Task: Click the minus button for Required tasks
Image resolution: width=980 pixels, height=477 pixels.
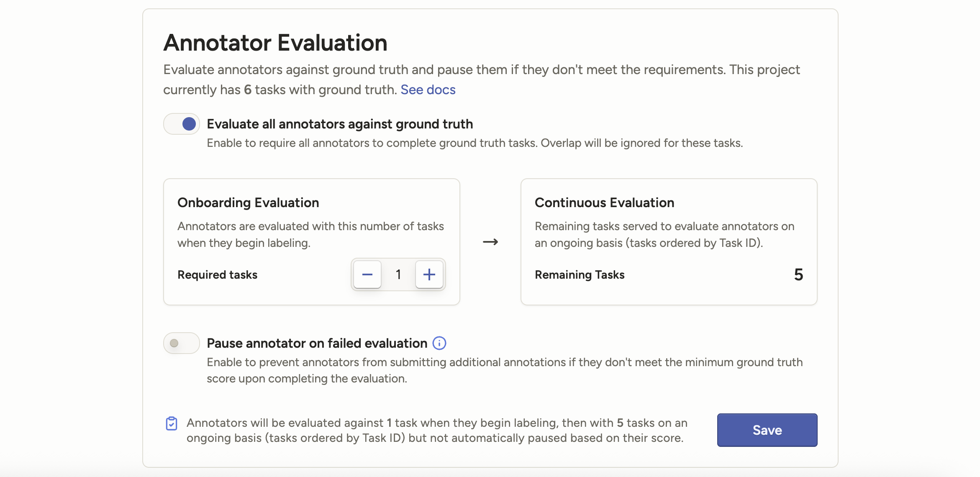Action: coord(367,274)
